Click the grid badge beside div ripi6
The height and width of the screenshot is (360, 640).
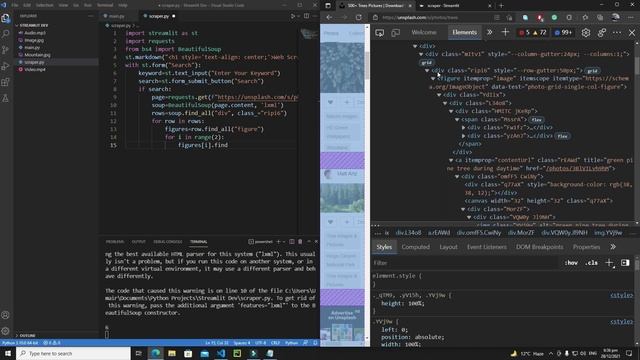pyautogui.click(x=592, y=71)
